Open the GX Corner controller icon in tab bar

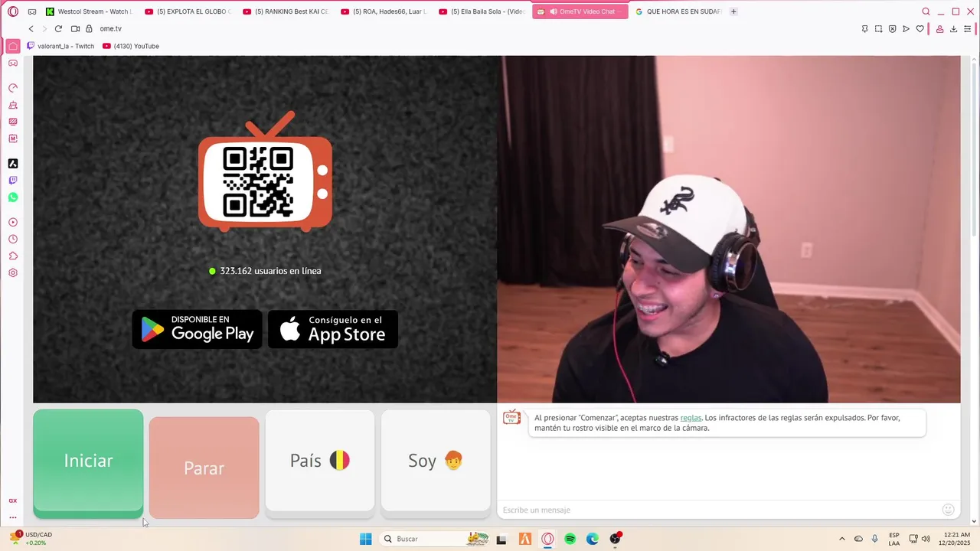tap(32, 11)
